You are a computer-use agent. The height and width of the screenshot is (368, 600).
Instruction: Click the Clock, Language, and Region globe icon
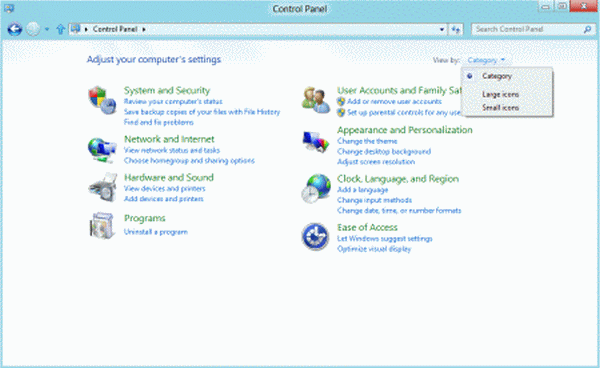click(x=316, y=188)
